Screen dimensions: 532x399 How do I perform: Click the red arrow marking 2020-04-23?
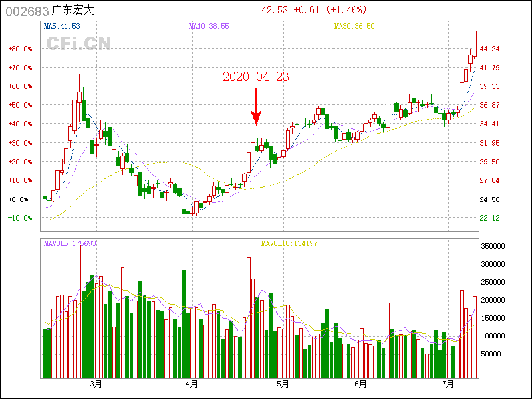(x=256, y=106)
